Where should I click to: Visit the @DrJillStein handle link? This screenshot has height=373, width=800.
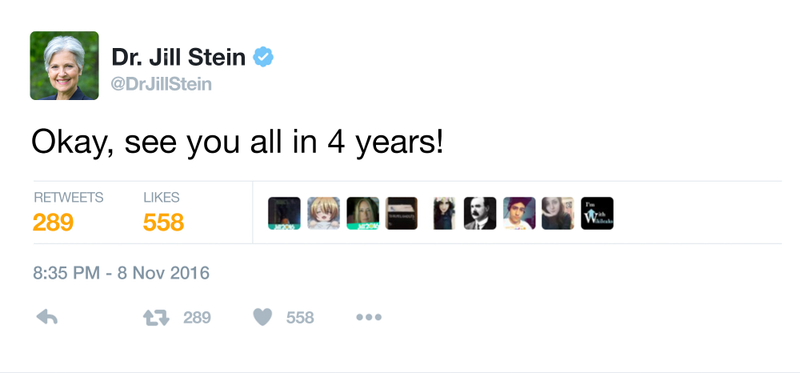161,84
